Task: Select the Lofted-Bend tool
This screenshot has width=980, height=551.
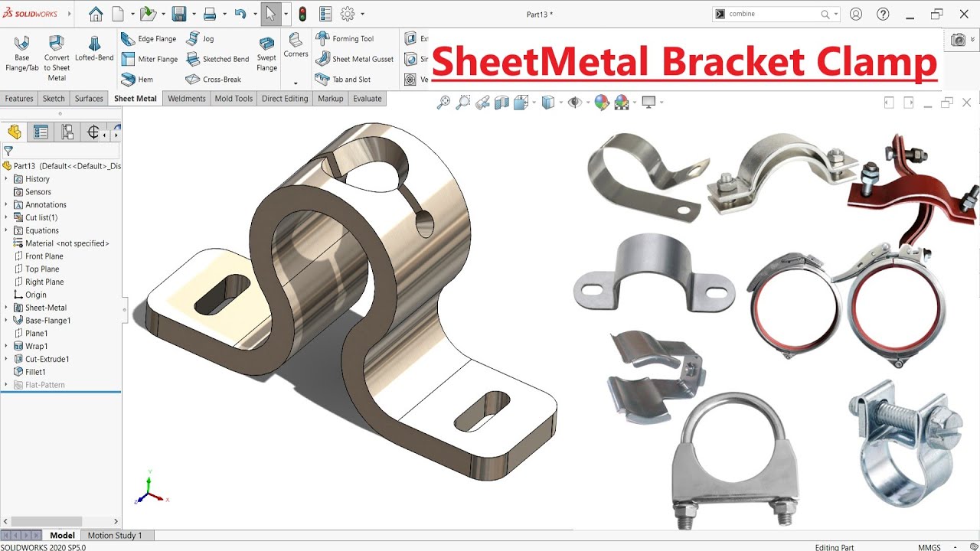Action: 94,50
